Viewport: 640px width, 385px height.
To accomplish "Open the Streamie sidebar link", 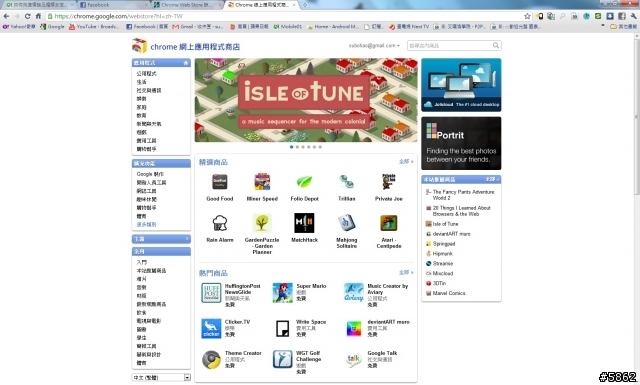I will click(x=443, y=263).
